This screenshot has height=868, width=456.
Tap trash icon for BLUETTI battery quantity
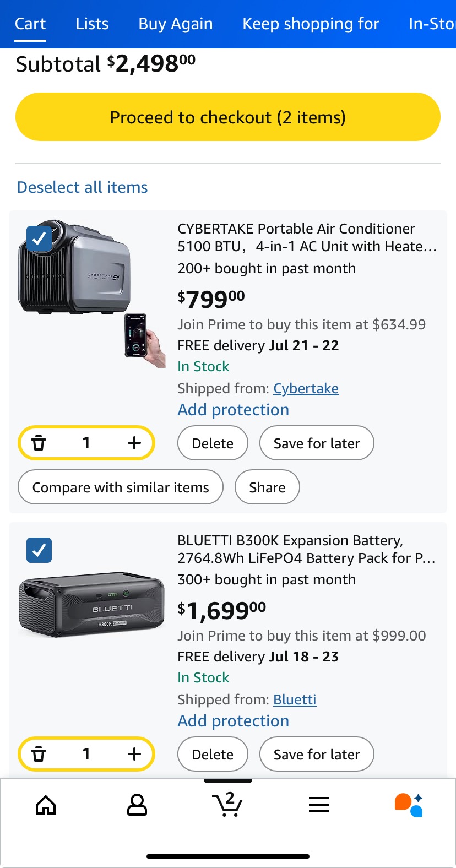click(x=39, y=754)
